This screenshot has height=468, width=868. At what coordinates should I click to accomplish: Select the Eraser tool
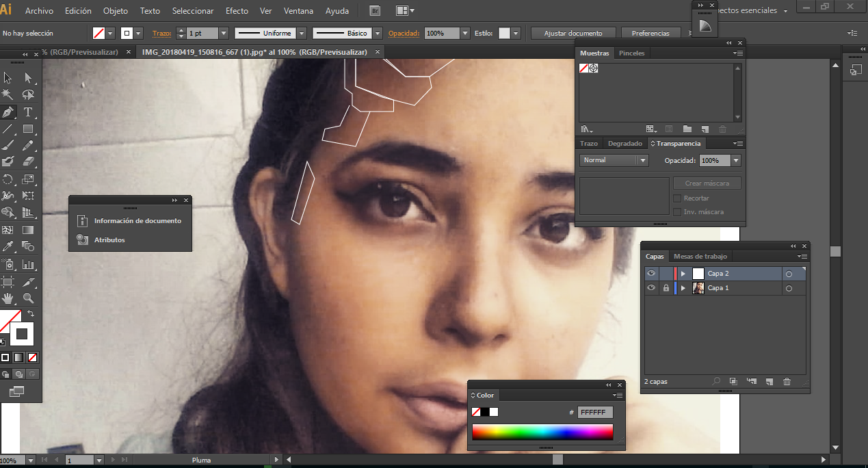28,161
